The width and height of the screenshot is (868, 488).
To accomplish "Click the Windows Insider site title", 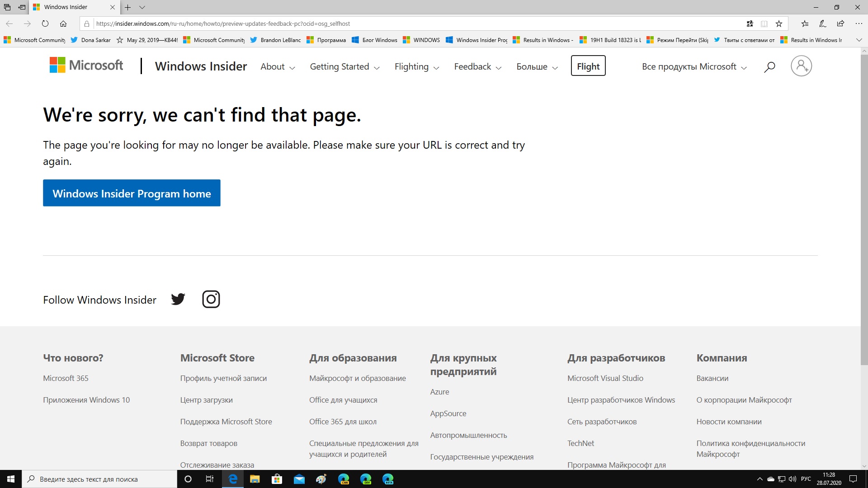I will tap(201, 66).
